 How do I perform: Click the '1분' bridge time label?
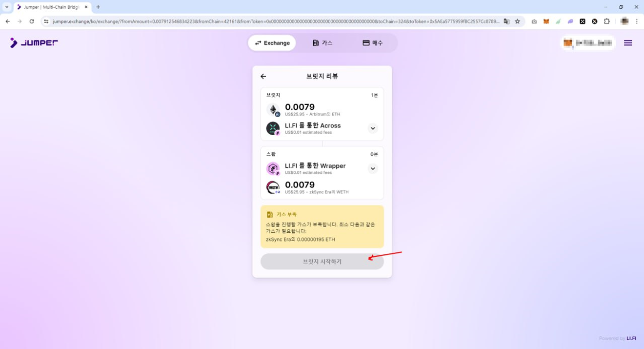pos(374,95)
